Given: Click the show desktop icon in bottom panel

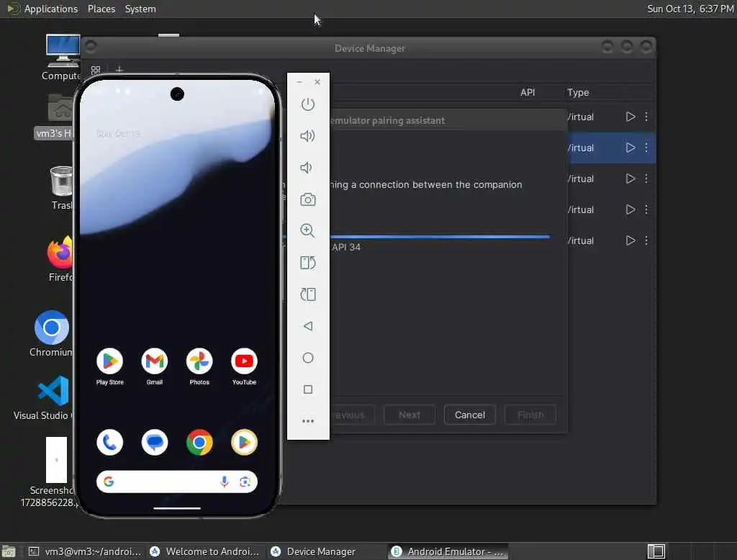Looking at the screenshot, I should point(9,551).
